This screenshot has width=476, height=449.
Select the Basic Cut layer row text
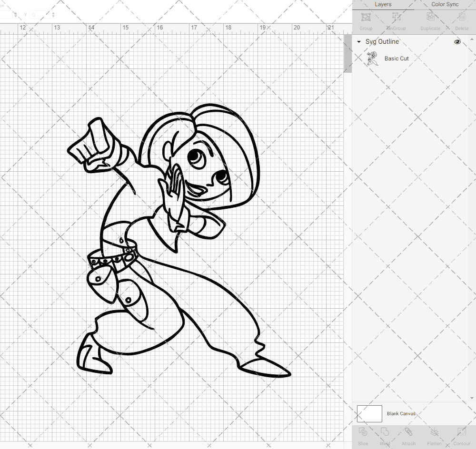coord(397,59)
